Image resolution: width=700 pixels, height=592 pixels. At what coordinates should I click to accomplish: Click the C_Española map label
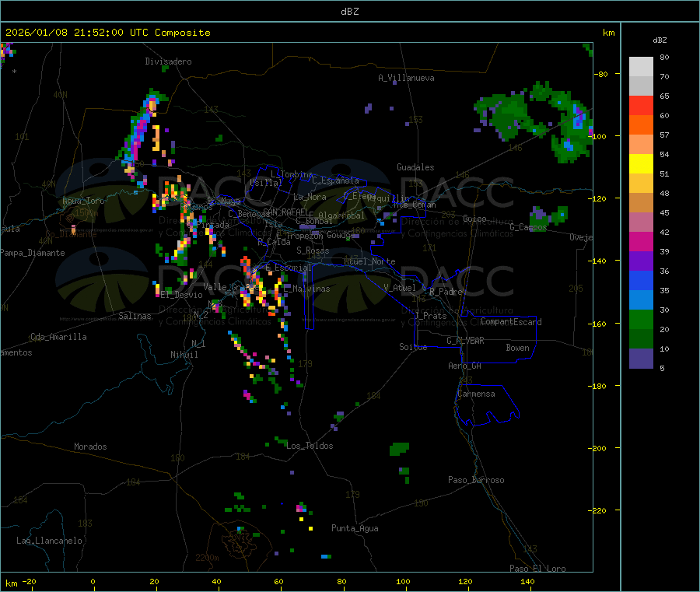[335, 180]
